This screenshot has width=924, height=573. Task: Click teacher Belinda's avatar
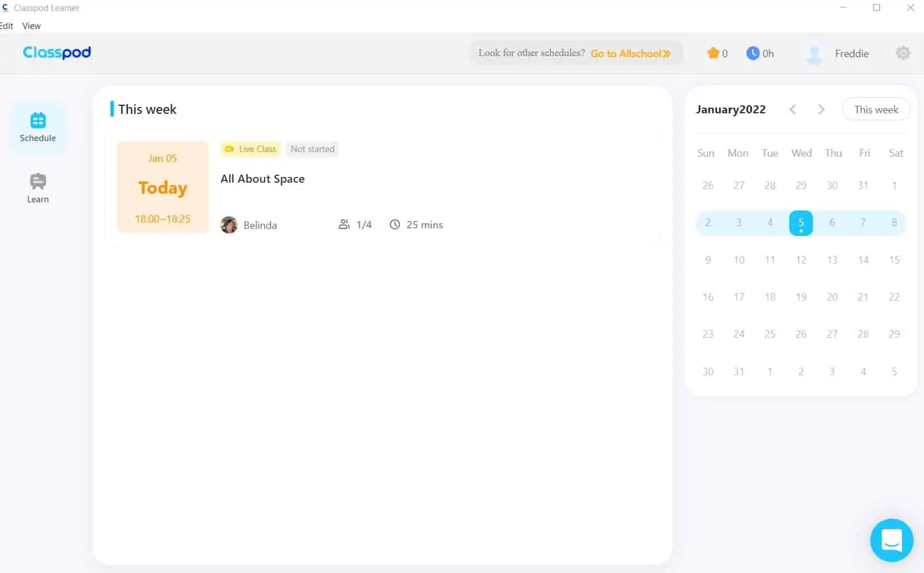coord(229,225)
